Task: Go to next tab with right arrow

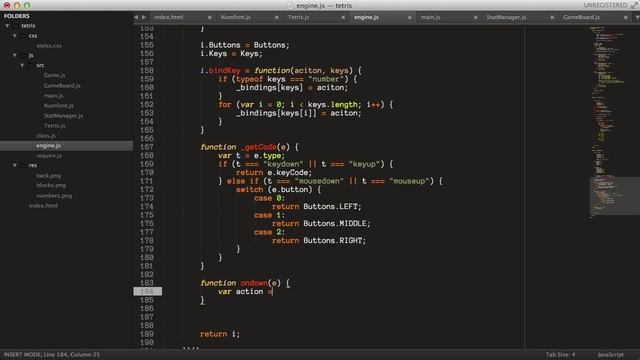Action: pos(144,17)
